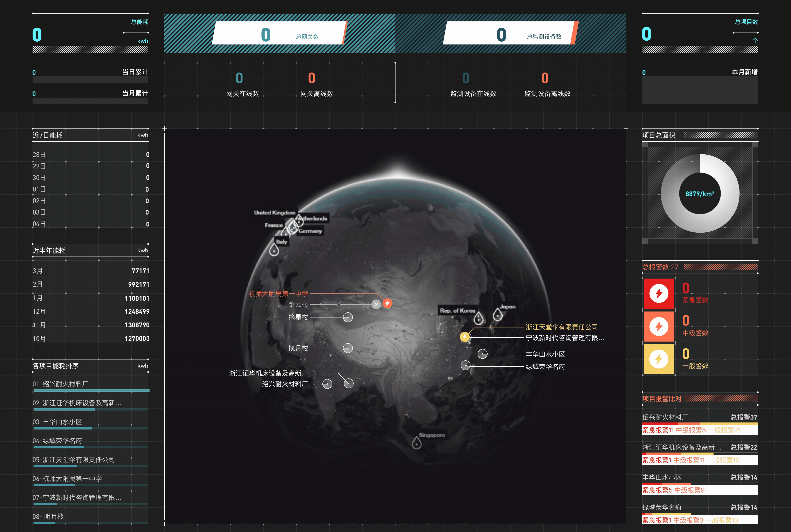Viewport: 791px width, 532px height.
Task: Select the 摘星楼 circle marker on map
Action: coord(348,317)
